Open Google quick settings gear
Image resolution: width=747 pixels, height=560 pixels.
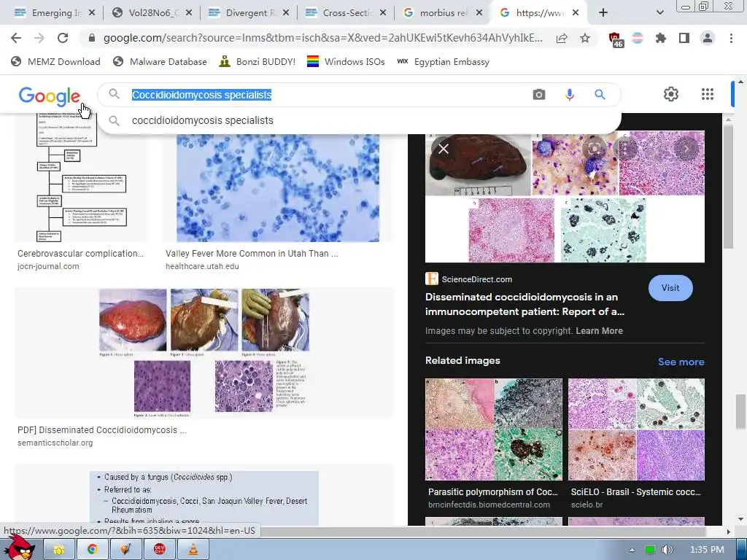[671, 94]
